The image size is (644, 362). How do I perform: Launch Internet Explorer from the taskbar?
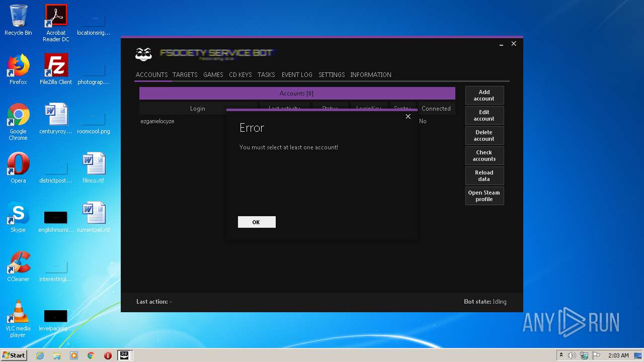[40, 355]
